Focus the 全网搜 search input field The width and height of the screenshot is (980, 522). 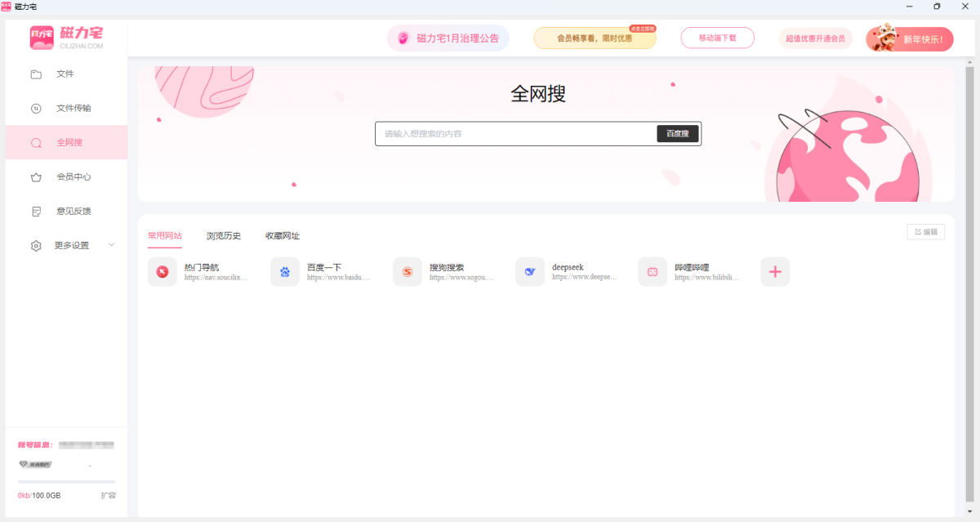[514, 134]
